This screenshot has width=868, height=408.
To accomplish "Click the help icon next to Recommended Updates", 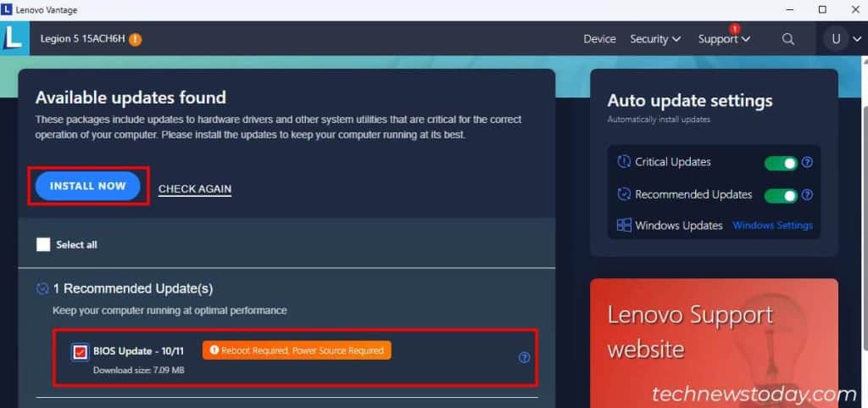I will coord(807,195).
